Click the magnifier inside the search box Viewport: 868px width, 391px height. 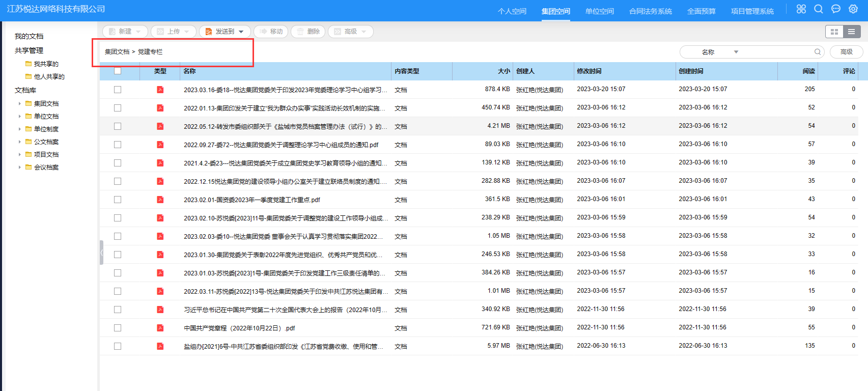(x=818, y=52)
